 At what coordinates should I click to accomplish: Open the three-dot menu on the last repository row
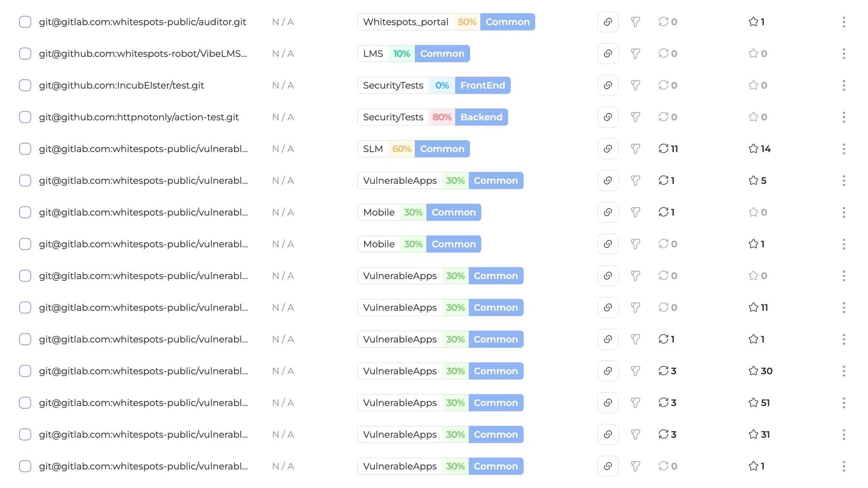tap(844, 466)
